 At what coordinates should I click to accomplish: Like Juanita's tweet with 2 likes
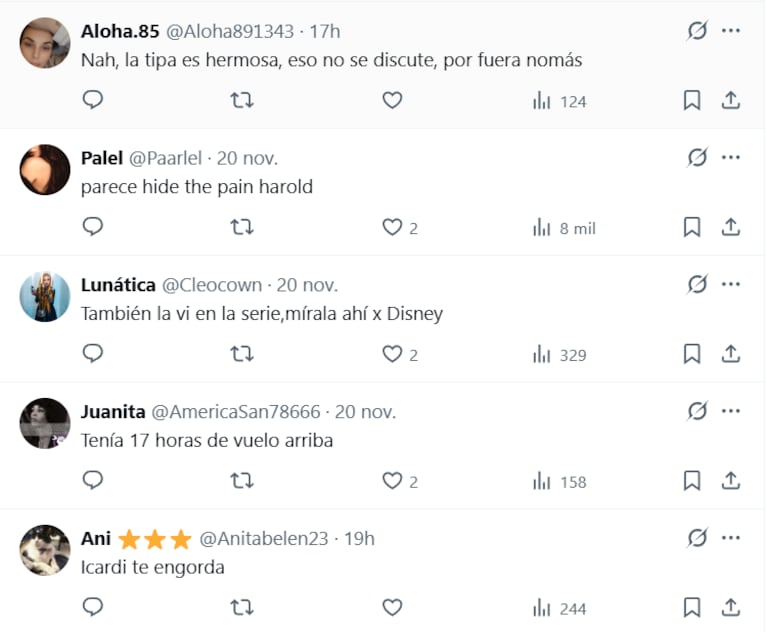point(392,481)
